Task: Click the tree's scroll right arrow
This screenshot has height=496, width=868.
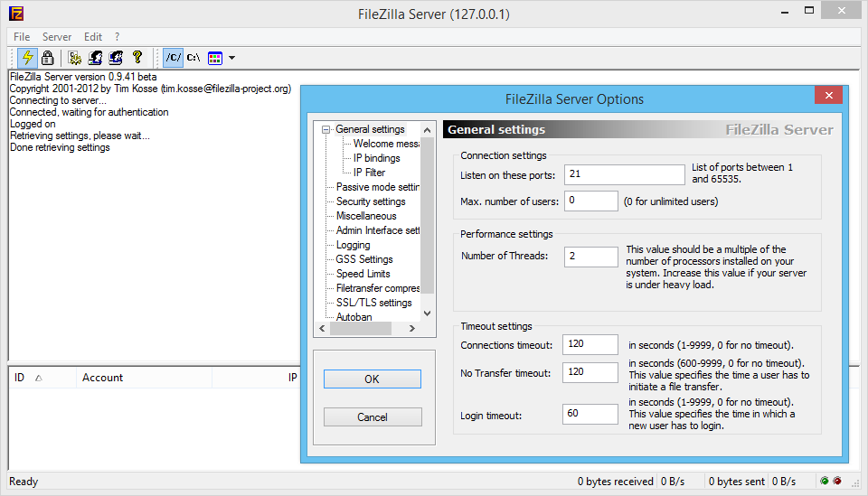Action: pyautogui.click(x=412, y=328)
